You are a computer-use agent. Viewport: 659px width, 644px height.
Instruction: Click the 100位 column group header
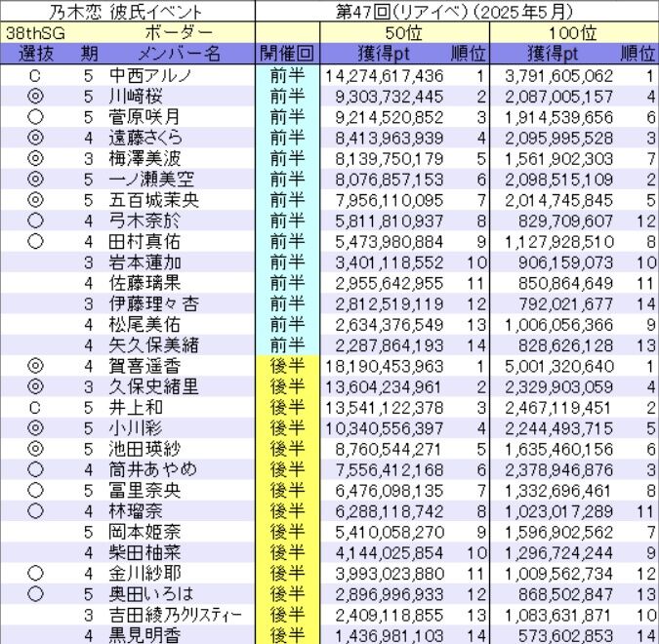coord(572,33)
